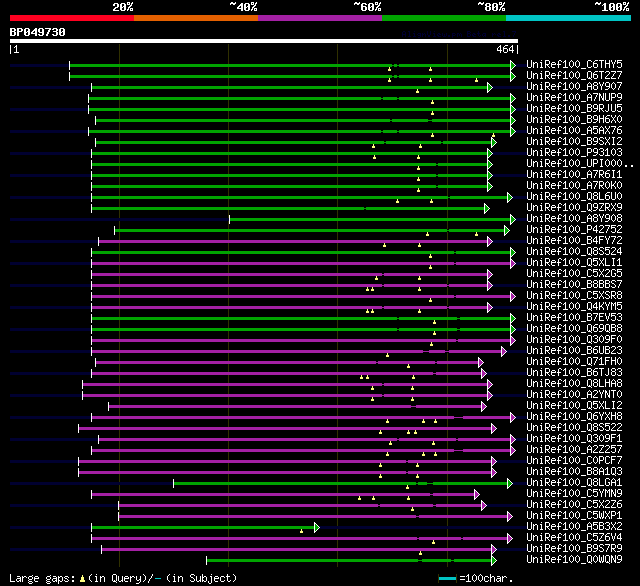Click the UniRef100_A5AX76 label
640x586 pixels.
(574, 131)
